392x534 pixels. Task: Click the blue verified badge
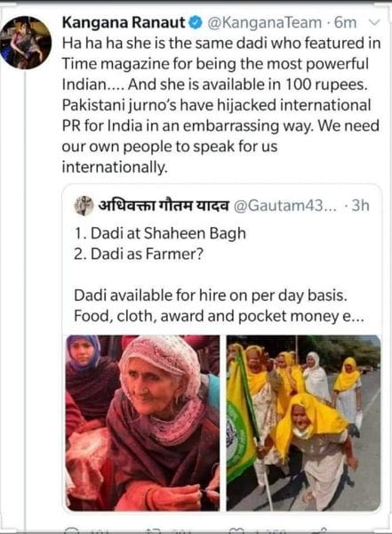(196, 23)
